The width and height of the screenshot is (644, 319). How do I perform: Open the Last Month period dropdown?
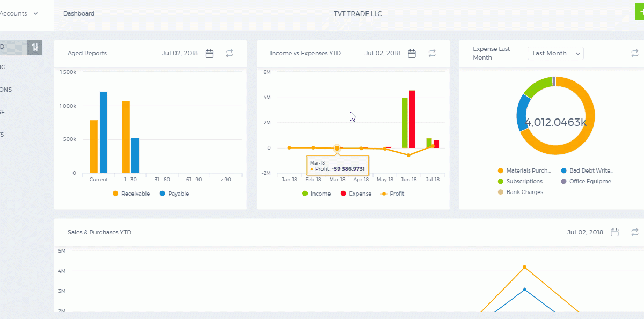coord(555,53)
